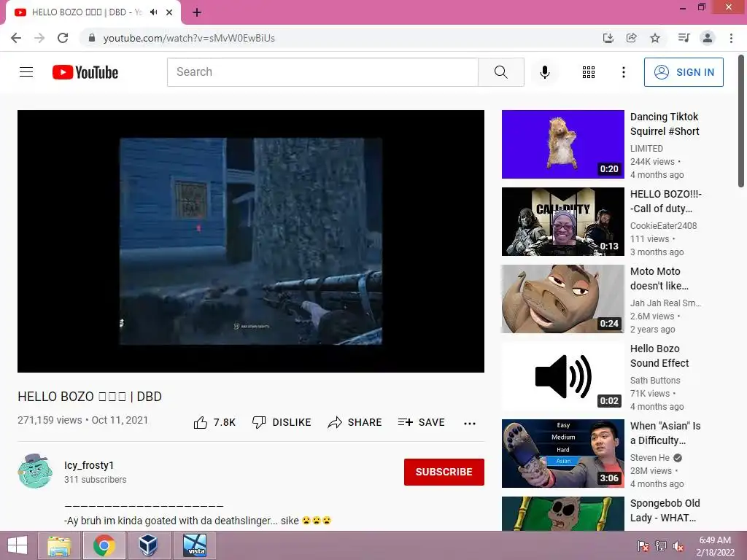Click the address bar URL
Viewport: 747px width, 560px height.
[189, 38]
